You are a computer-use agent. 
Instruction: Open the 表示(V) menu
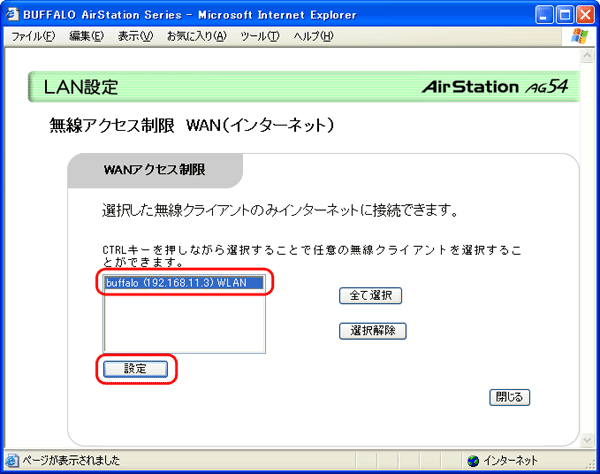coord(135,37)
